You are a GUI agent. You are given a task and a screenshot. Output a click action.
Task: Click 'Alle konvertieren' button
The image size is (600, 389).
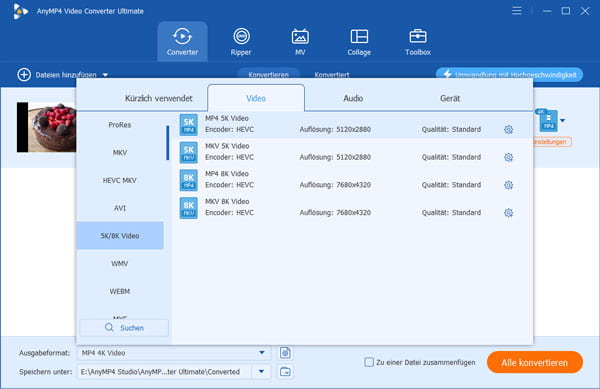pos(535,362)
